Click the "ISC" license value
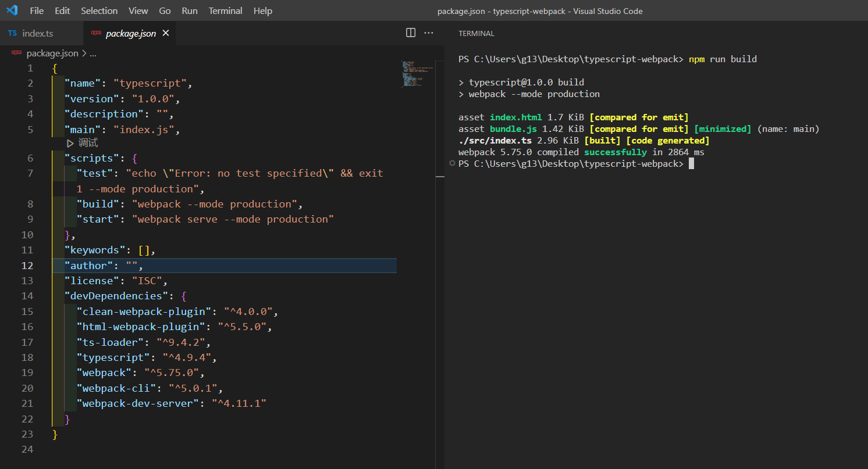 click(147, 281)
